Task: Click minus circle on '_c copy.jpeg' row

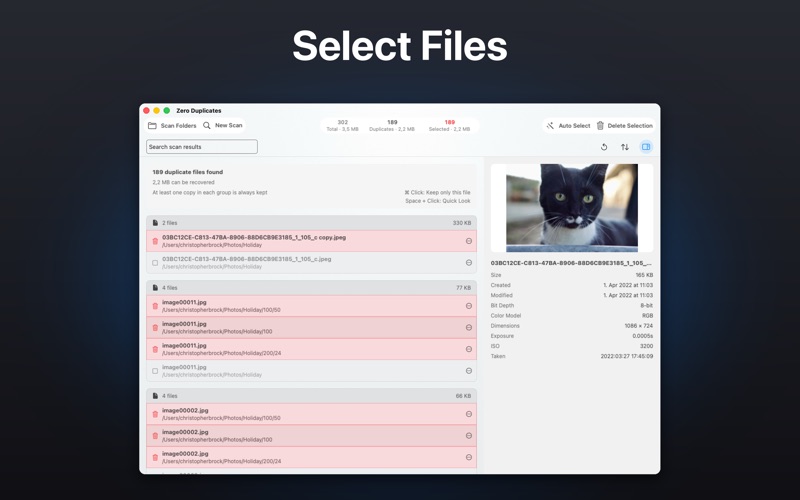Action: point(468,241)
